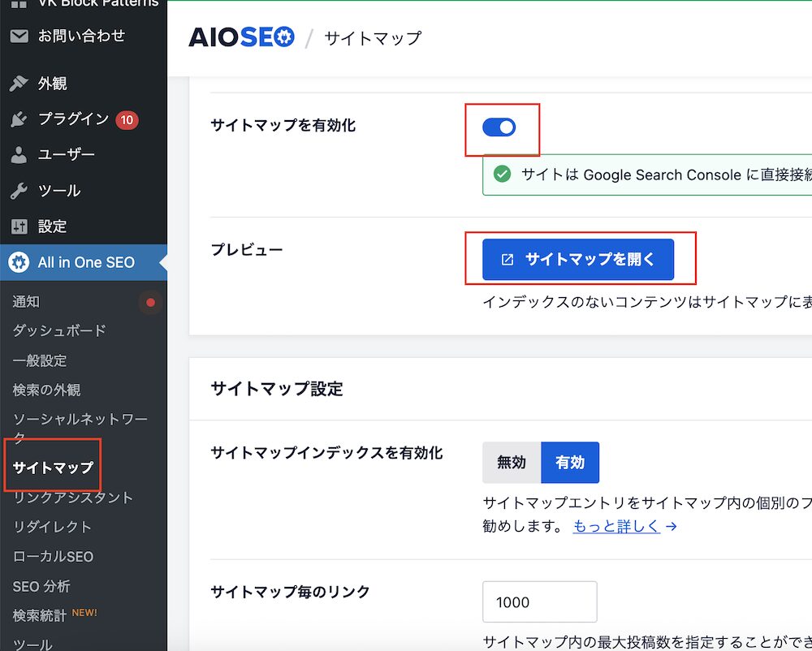Select 有効 for sitemap index
The width and height of the screenshot is (812, 651).
coord(570,463)
